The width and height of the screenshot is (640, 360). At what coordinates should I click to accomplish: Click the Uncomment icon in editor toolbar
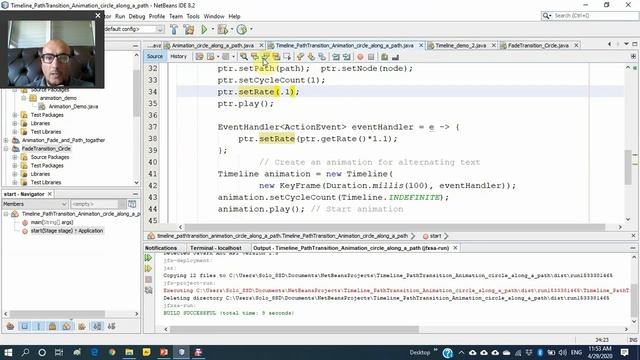coord(395,57)
